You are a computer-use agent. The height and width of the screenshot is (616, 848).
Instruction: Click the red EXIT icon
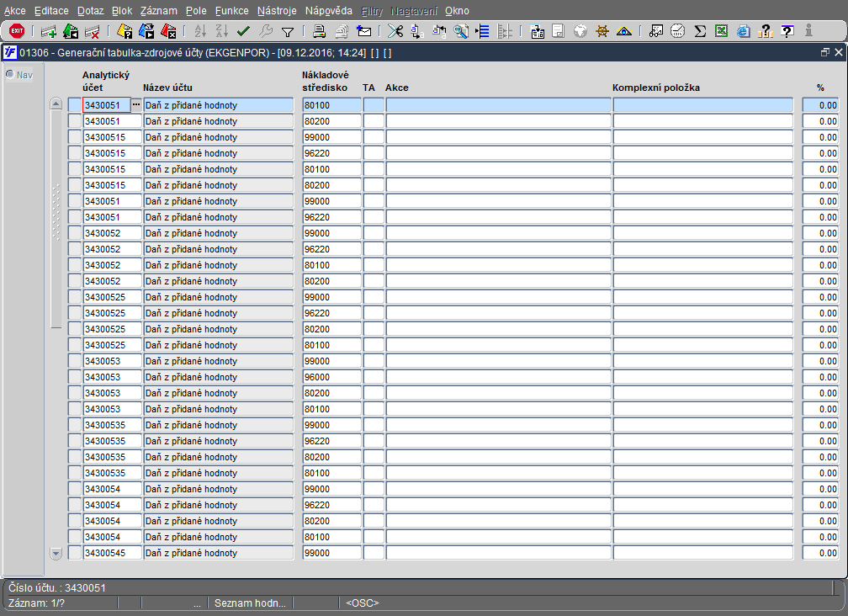[18, 31]
